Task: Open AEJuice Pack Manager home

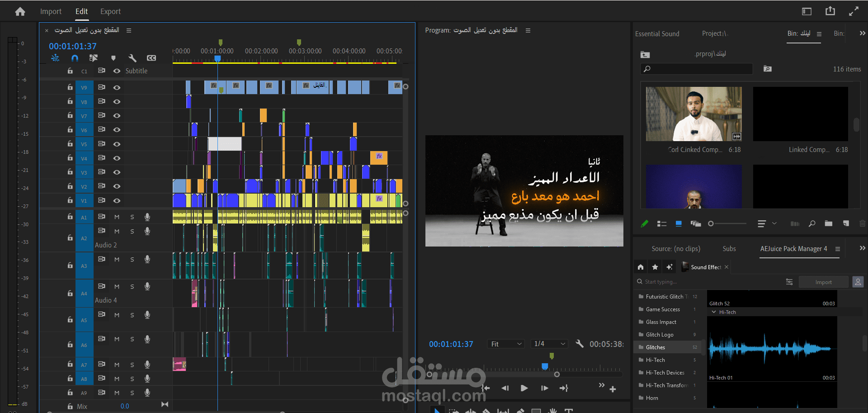Action: (641, 267)
